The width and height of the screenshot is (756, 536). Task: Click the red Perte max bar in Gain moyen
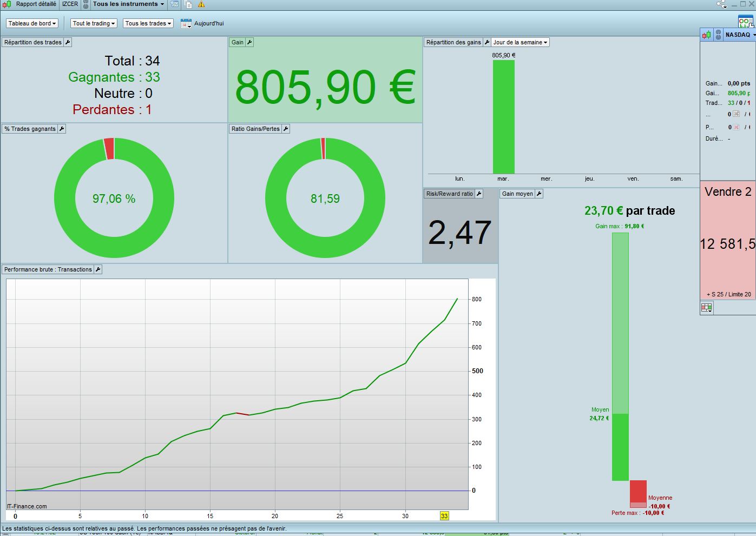638,494
